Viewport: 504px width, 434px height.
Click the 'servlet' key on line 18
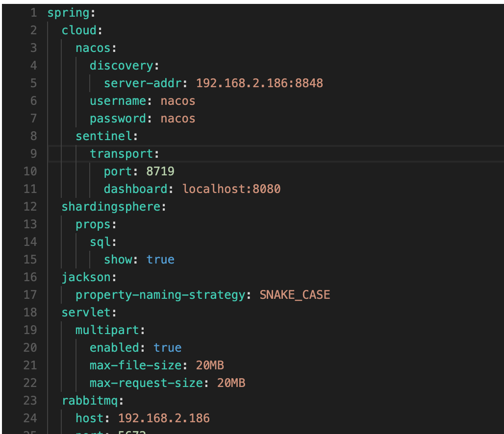coord(86,313)
